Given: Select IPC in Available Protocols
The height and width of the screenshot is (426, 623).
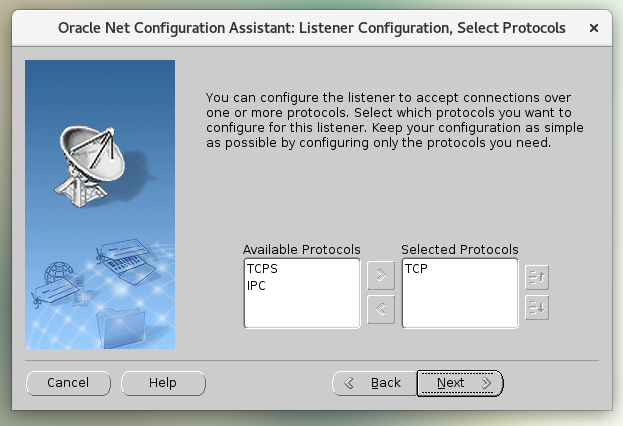Looking at the screenshot, I should point(256,285).
